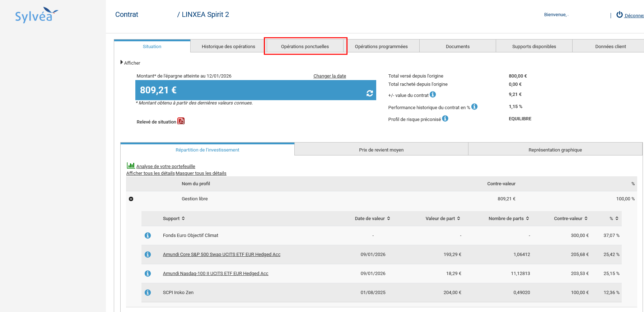The height and width of the screenshot is (312, 644).
Task: Switch to Représentation graphique tab
Action: pos(555,150)
